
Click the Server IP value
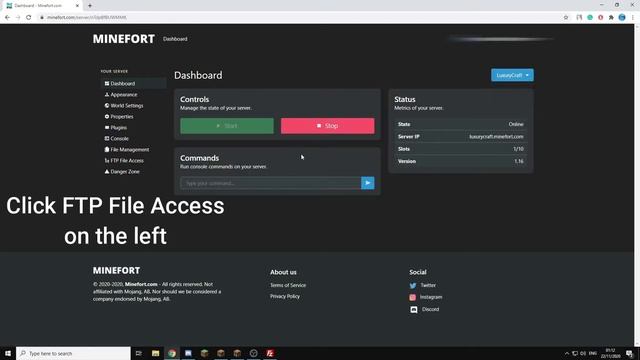pyautogui.click(x=496, y=137)
